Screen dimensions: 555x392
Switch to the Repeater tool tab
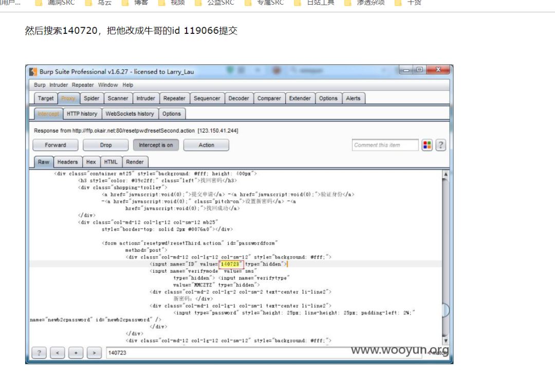coord(174,98)
